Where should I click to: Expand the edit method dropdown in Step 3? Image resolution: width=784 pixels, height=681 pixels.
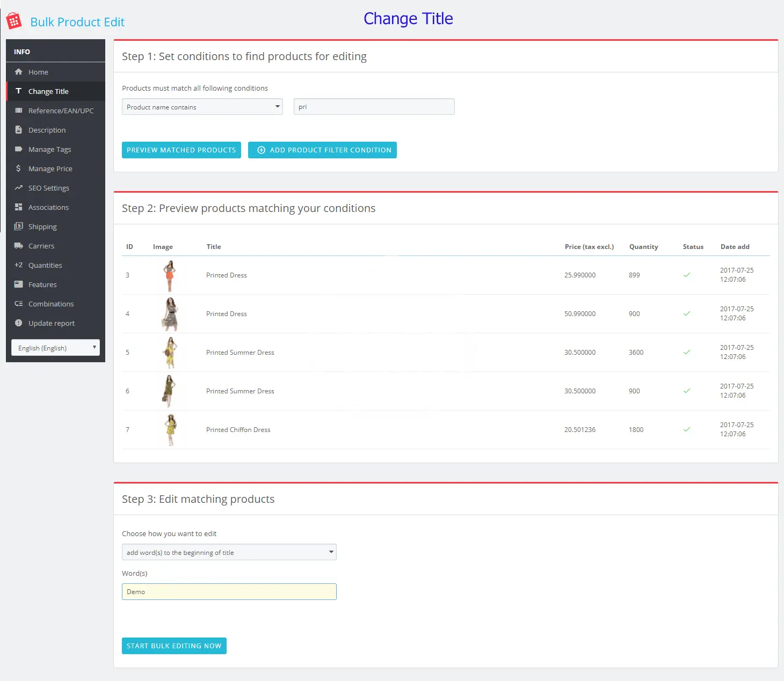(x=229, y=552)
